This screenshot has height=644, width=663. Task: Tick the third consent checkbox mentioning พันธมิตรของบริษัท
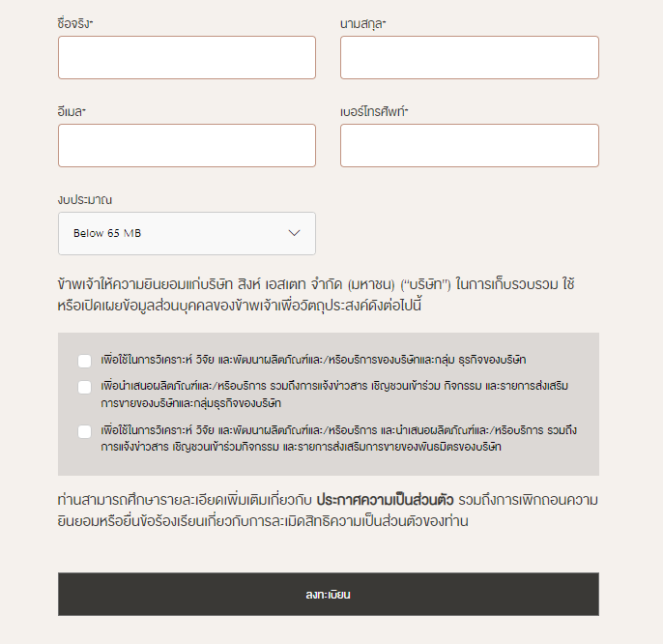[85, 431]
